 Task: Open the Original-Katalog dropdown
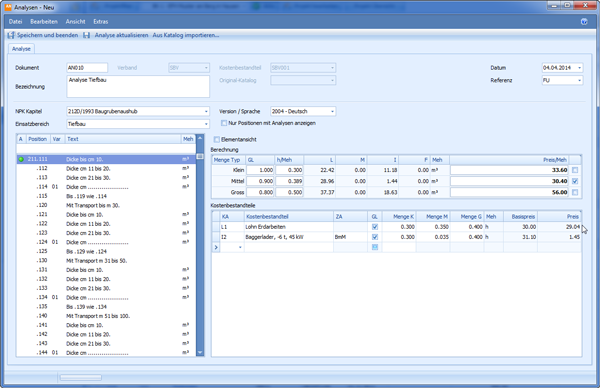332,80
